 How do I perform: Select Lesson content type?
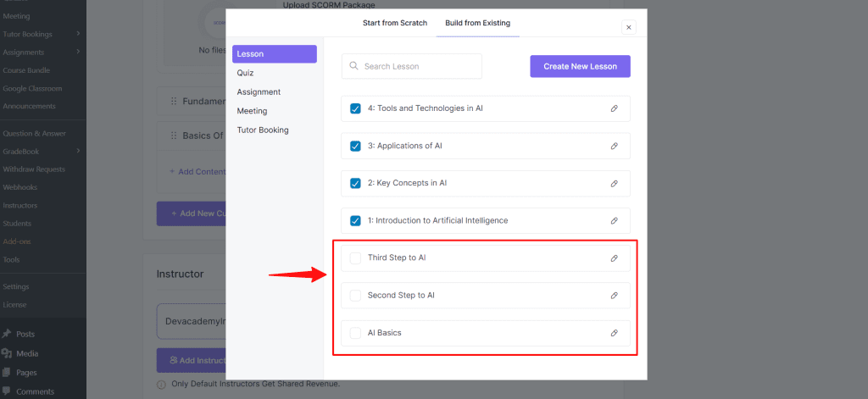pyautogui.click(x=275, y=54)
